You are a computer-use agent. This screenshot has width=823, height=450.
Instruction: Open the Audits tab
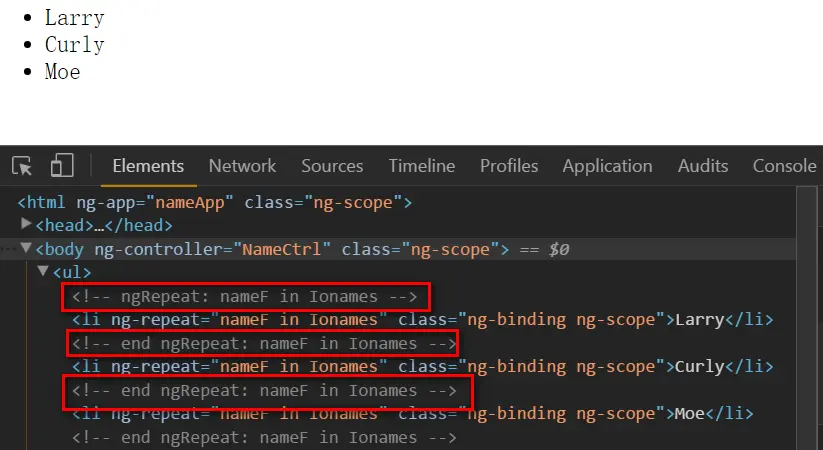point(702,166)
